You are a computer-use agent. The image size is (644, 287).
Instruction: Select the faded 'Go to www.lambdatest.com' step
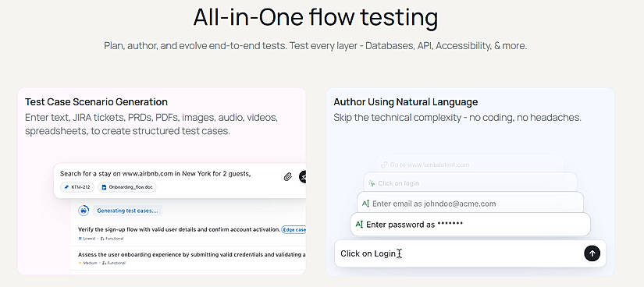tap(470, 165)
